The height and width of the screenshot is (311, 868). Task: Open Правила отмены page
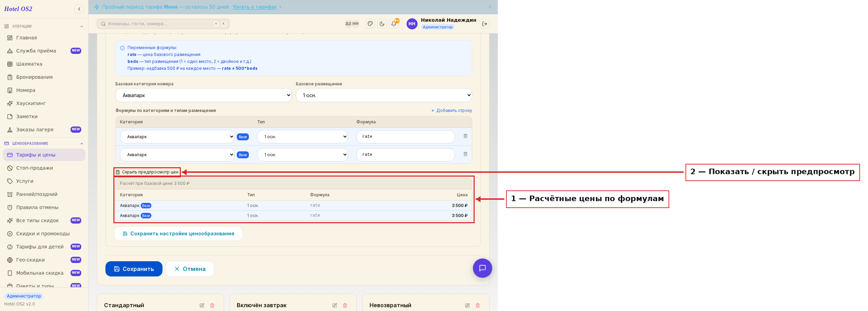point(44,207)
